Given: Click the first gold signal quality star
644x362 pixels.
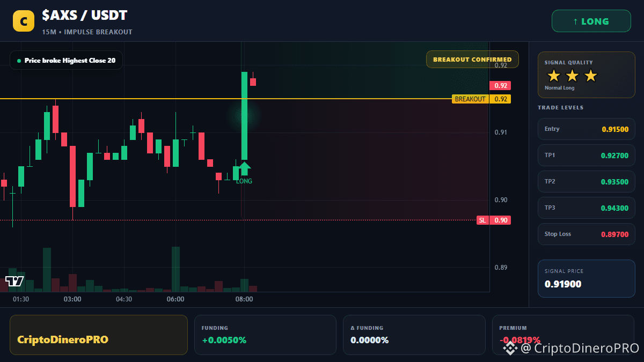Looking at the screenshot, I should click(554, 76).
